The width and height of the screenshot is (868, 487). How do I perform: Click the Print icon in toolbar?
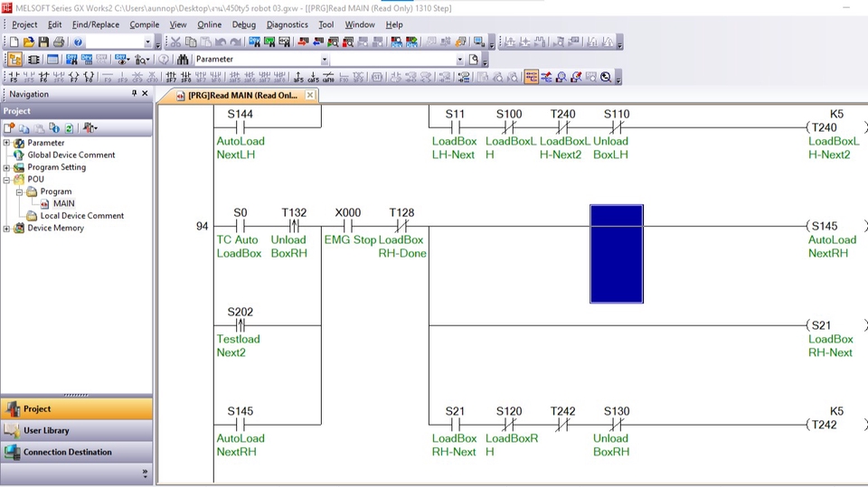[x=58, y=42]
